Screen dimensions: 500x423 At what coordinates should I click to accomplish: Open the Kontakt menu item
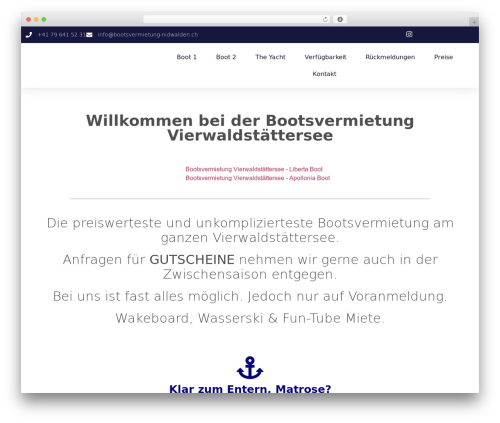coord(324,74)
